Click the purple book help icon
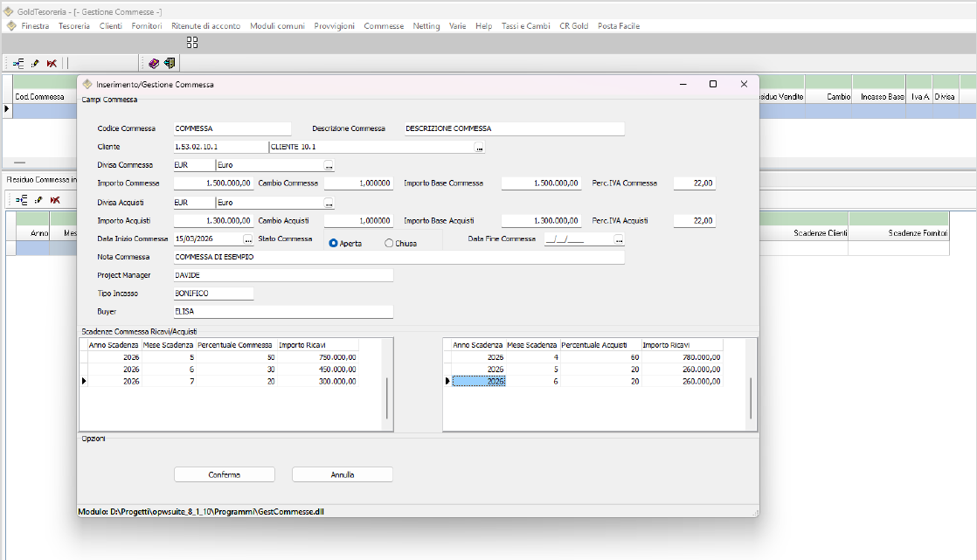The image size is (977, 560). click(154, 63)
